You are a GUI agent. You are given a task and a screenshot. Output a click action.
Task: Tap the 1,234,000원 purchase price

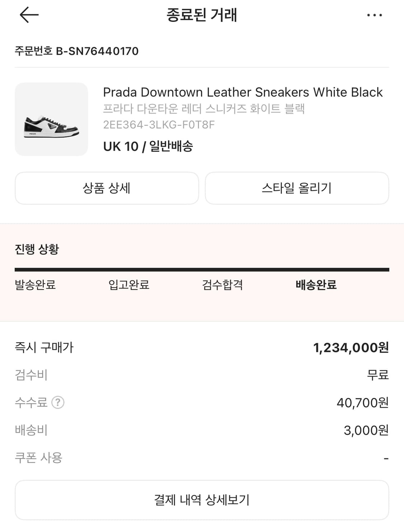point(351,348)
